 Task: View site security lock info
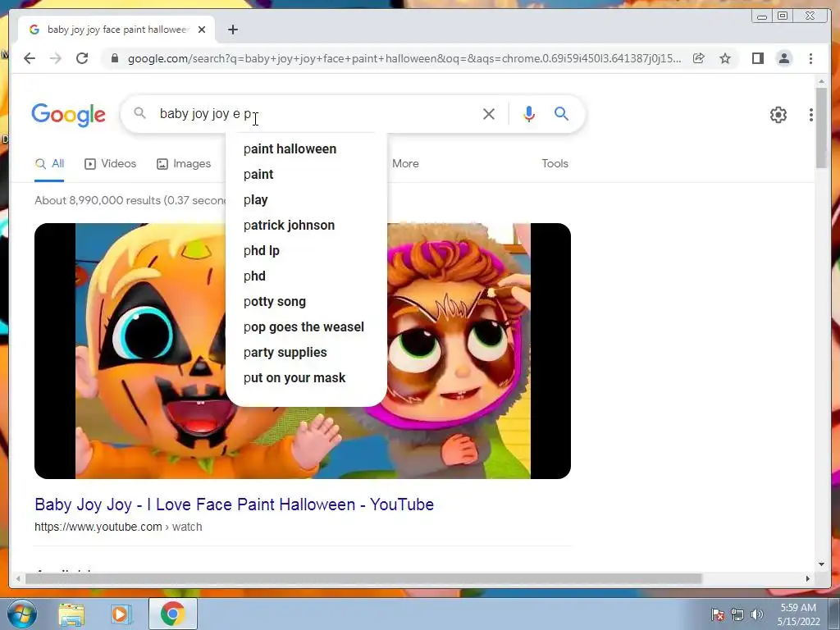[x=115, y=58]
